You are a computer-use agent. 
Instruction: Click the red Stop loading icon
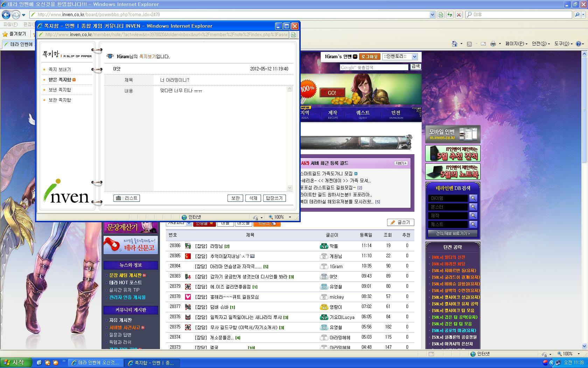click(x=459, y=15)
